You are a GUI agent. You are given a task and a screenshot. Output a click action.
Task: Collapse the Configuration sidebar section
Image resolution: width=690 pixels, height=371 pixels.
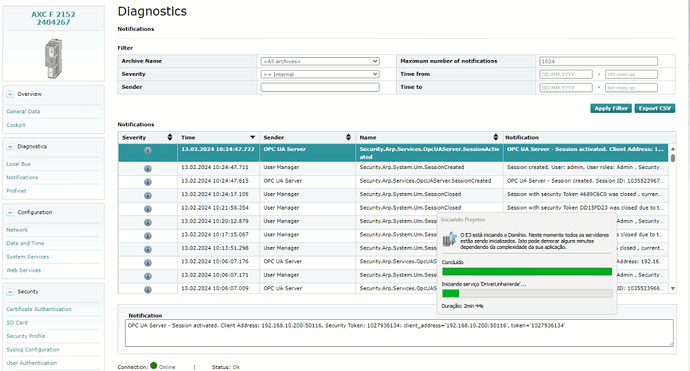10,213
